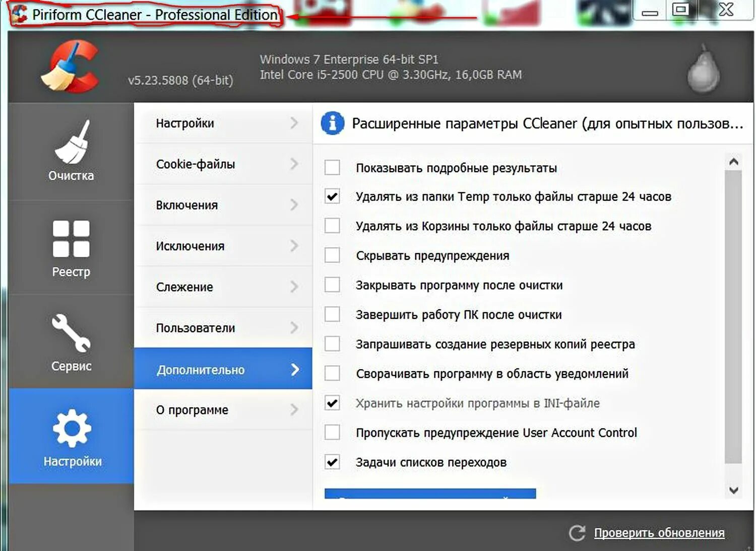Click the chevron next to Исключения

pos(294,246)
